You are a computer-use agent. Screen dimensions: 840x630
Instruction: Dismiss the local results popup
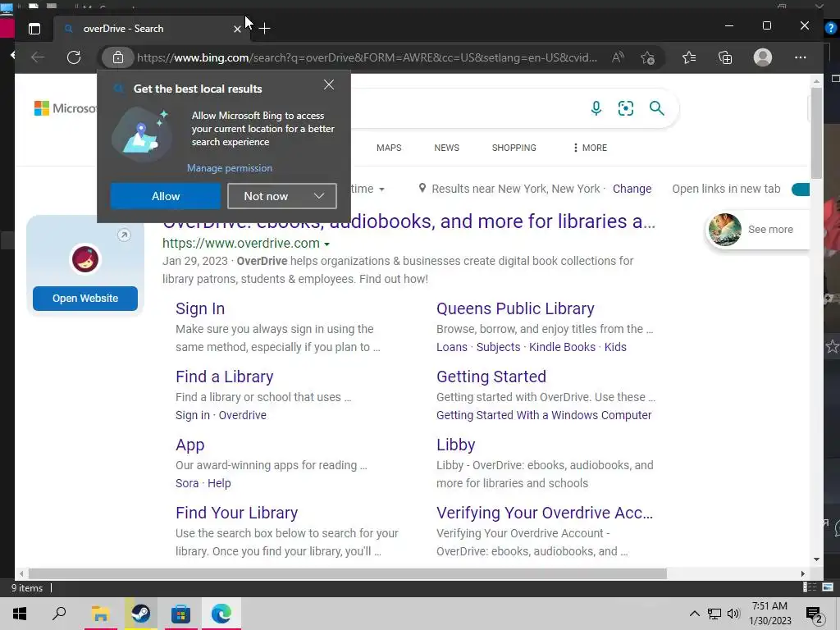(x=329, y=84)
